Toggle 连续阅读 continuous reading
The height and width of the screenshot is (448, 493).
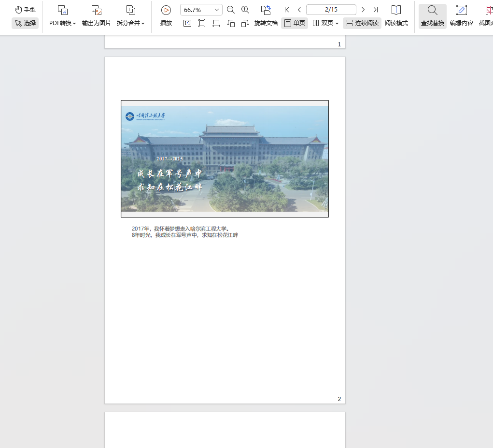362,23
